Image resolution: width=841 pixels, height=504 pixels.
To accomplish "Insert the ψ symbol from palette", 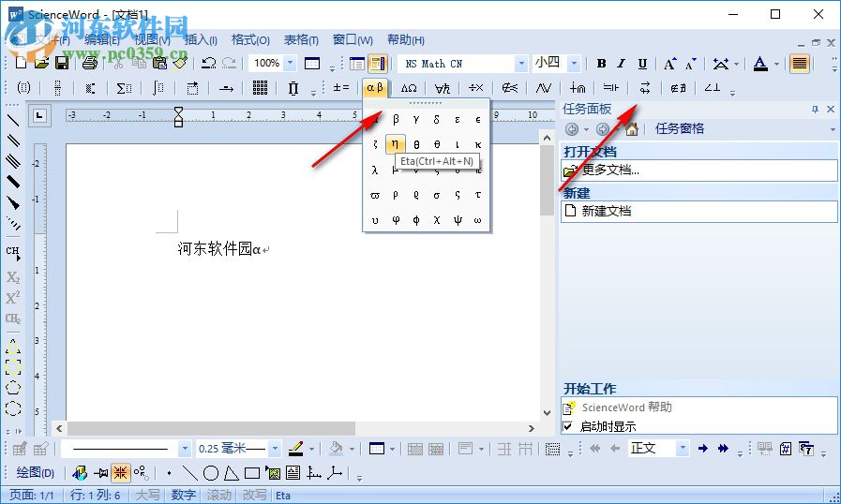I will coord(457,220).
